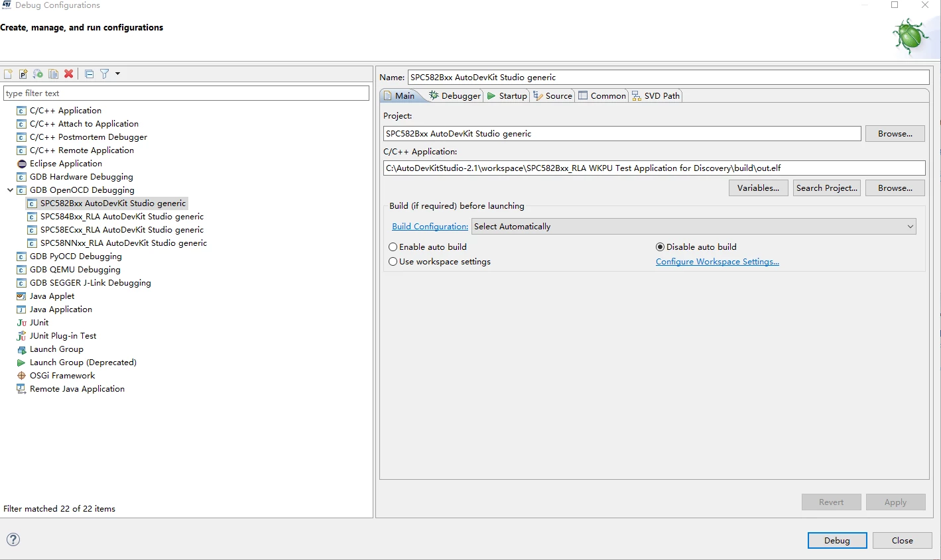This screenshot has width=941, height=560.
Task: Select C/C++ Application configuration type
Action: (x=66, y=111)
